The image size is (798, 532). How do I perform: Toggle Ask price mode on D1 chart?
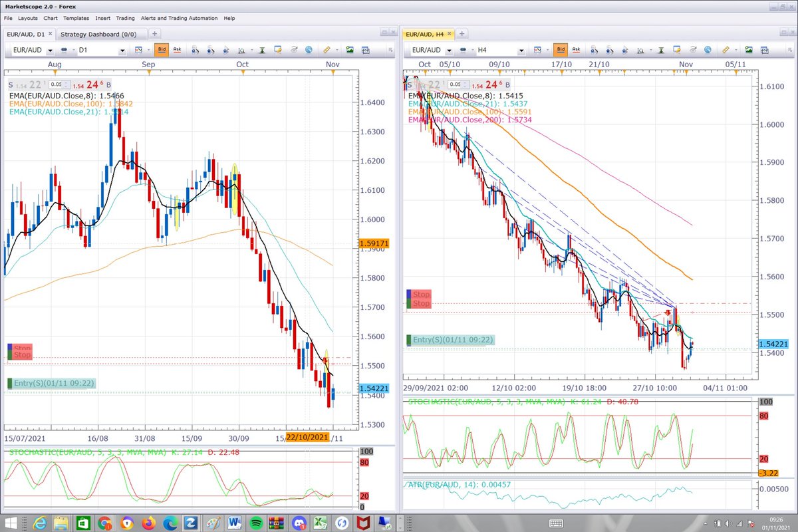pyautogui.click(x=178, y=50)
